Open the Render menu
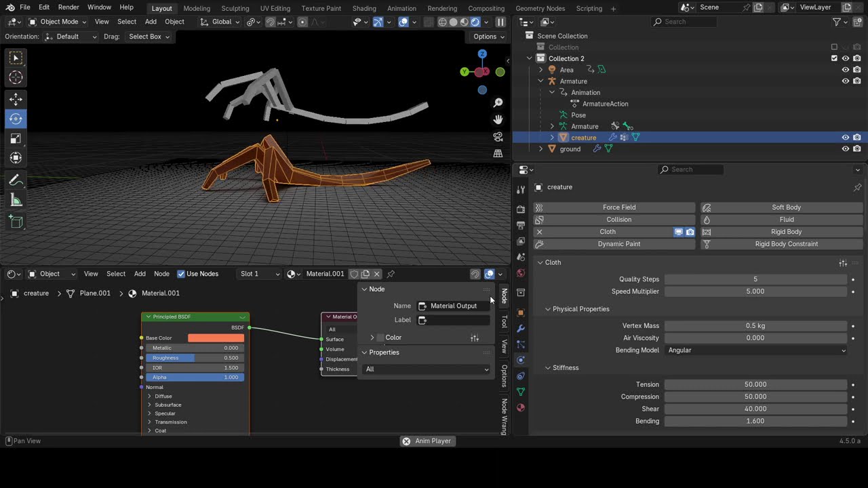This screenshot has height=488, width=868. click(68, 7)
